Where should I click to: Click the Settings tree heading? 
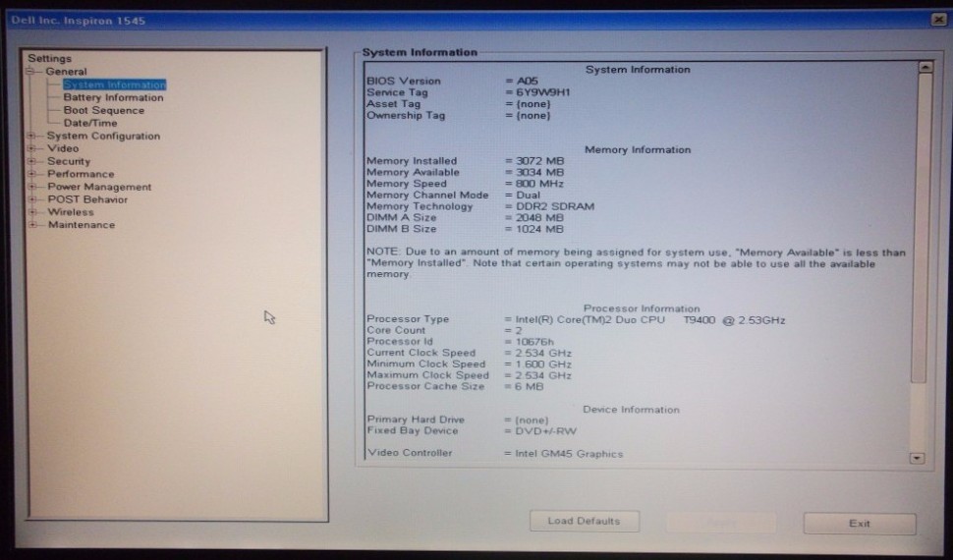tap(49, 58)
